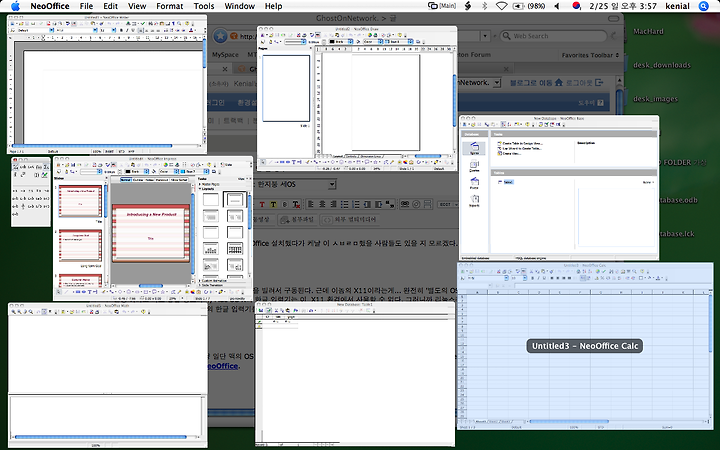
Task: Open the Format menu
Action: click(169, 6)
